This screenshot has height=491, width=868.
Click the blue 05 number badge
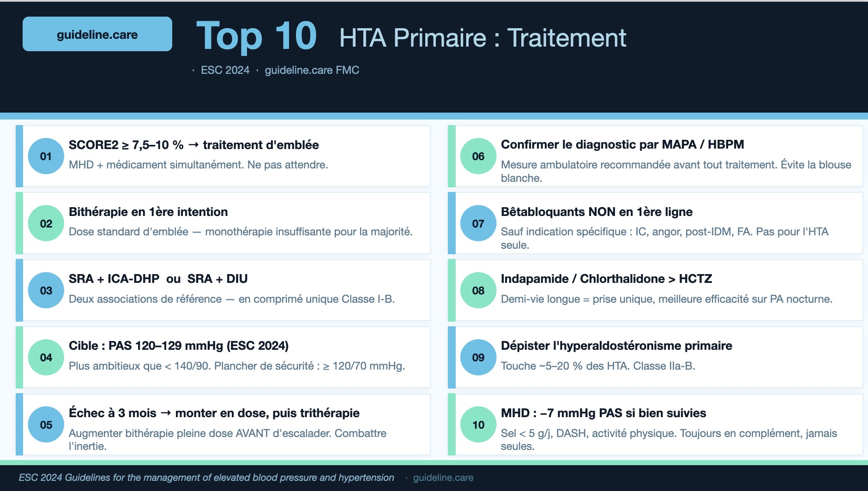pyautogui.click(x=46, y=425)
